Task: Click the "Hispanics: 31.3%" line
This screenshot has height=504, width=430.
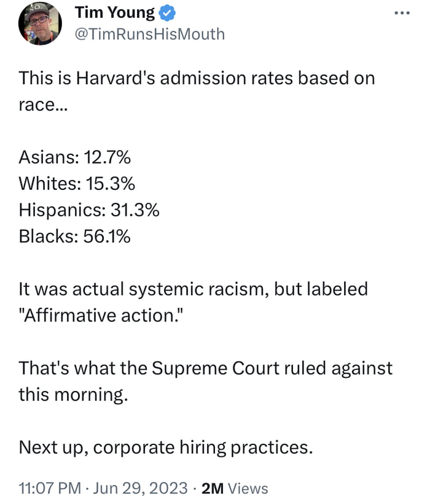Action: (x=89, y=210)
